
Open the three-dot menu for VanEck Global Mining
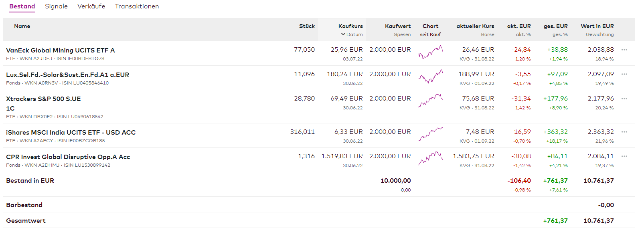click(x=624, y=50)
